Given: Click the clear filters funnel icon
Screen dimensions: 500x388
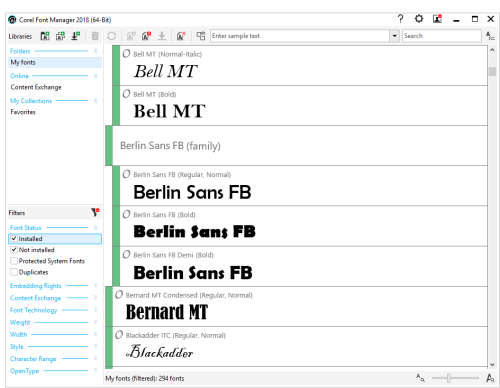Looking at the screenshot, I should tap(95, 212).
